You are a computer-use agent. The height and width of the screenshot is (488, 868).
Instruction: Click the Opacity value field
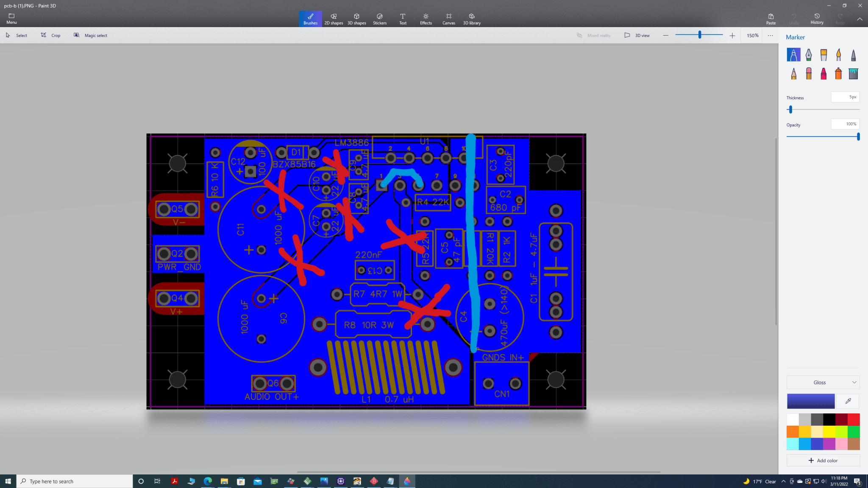click(x=845, y=124)
